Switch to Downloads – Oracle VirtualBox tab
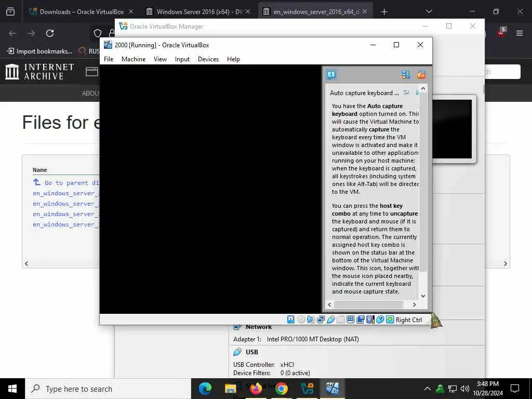The width and height of the screenshot is (532, 399). [x=82, y=11]
